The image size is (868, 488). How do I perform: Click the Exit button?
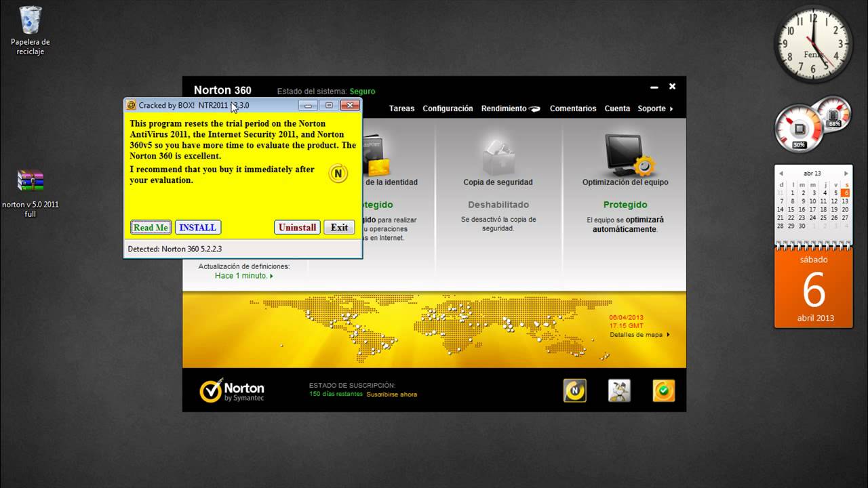339,228
